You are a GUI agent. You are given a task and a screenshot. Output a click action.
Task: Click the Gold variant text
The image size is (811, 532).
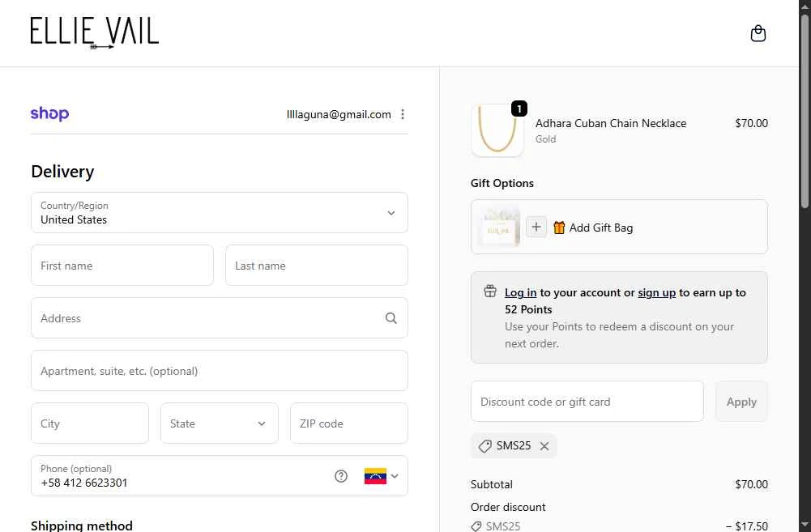(546, 139)
